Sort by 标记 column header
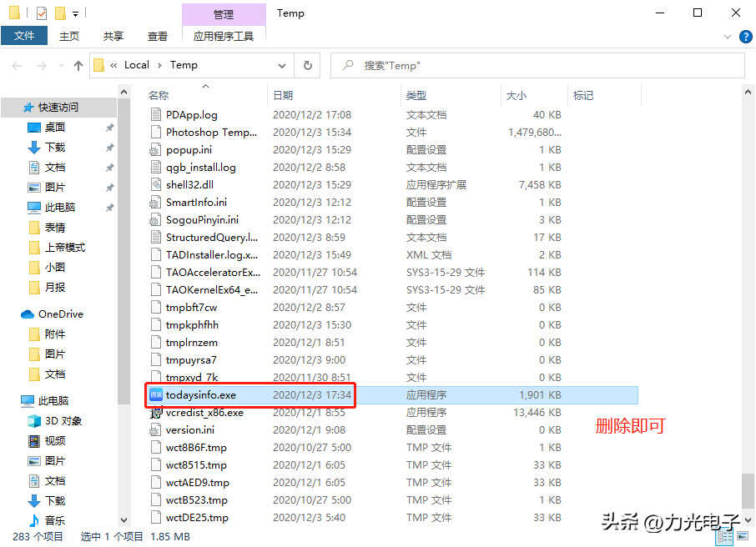 pyautogui.click(x=583, y=95)
